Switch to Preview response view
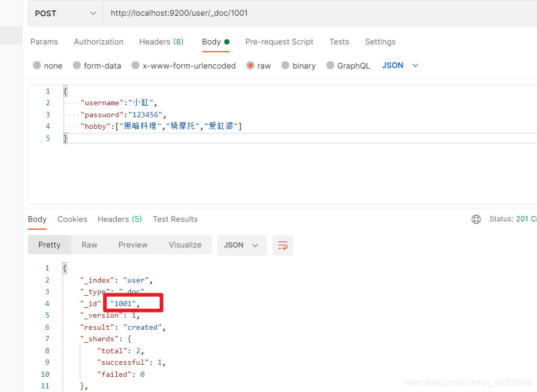This screenshot has width=537, height=392. point(133,245)
